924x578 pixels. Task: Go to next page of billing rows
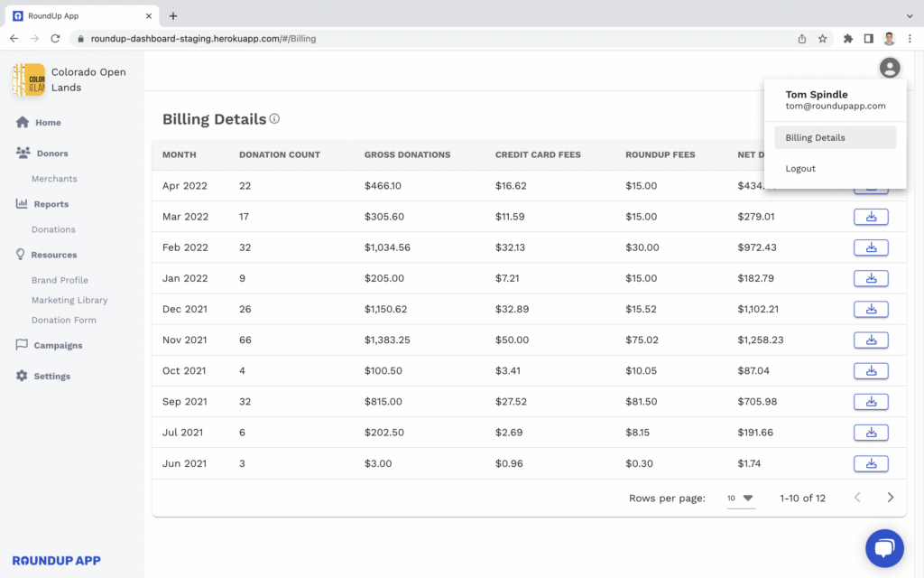pos(891,498)
